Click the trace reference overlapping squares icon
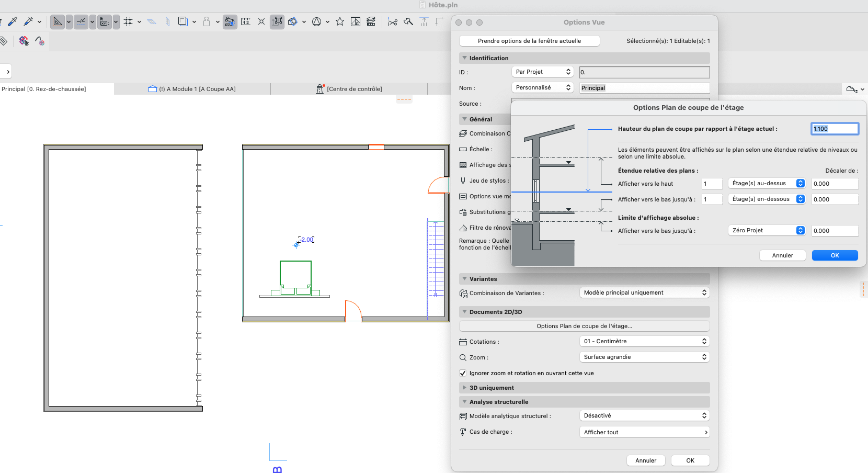The image size is (868, 473). pos(182,21)
